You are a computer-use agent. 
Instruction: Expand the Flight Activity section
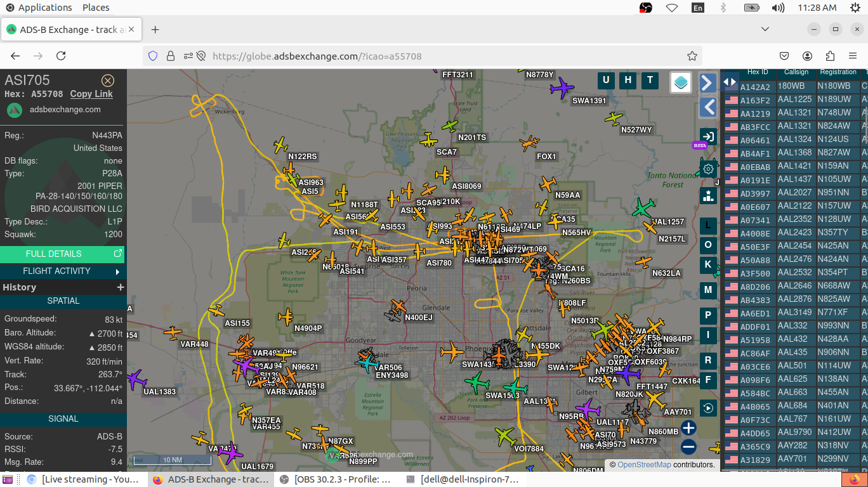(x=62, y=271)
